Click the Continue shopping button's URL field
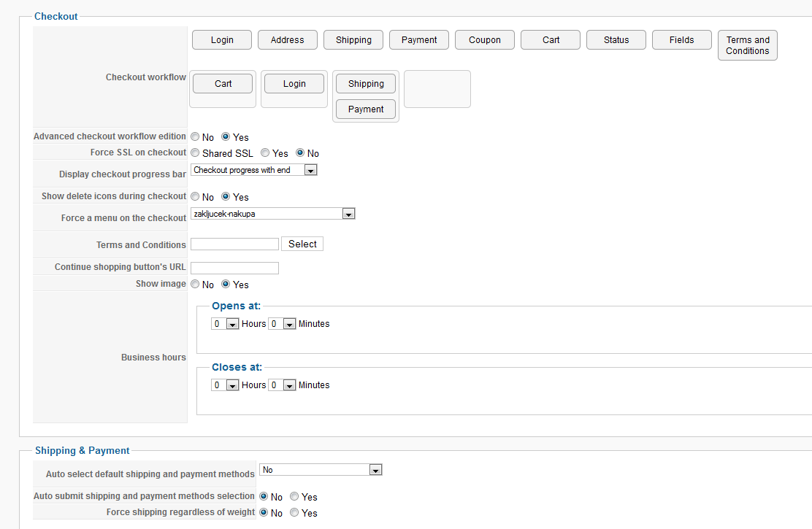The image size is (812, 529). tap(234, 268)
